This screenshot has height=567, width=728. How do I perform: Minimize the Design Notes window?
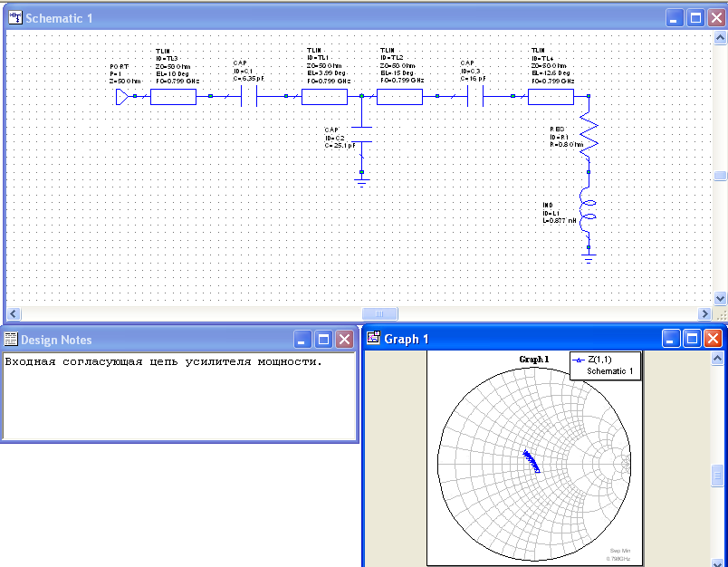(302, 340)
